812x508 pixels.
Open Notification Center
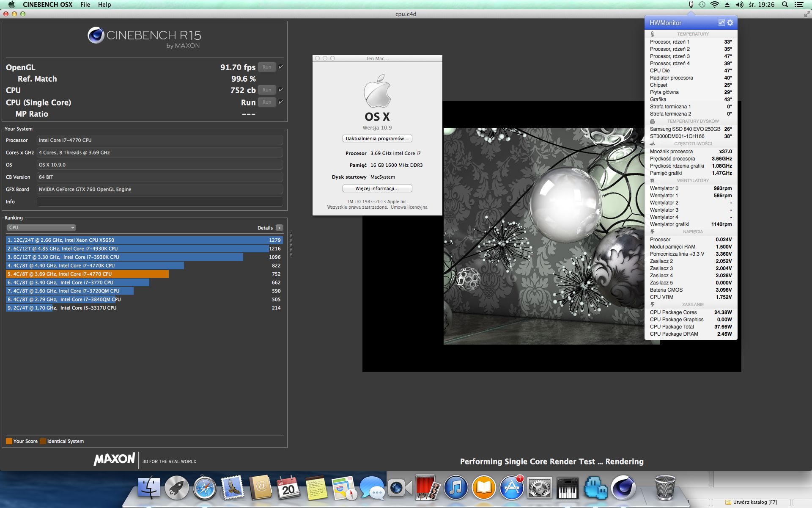click(x=799, y=5)
